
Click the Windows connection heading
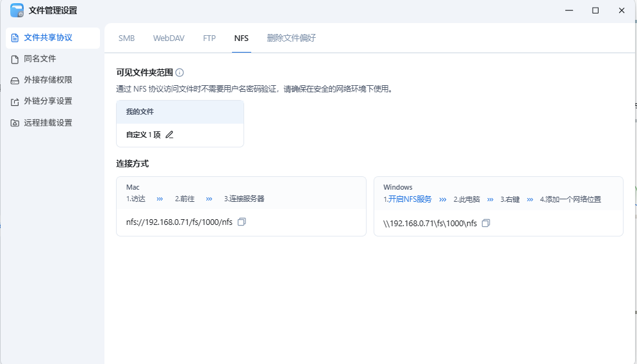pyautogui.click(x=398, y=187)
